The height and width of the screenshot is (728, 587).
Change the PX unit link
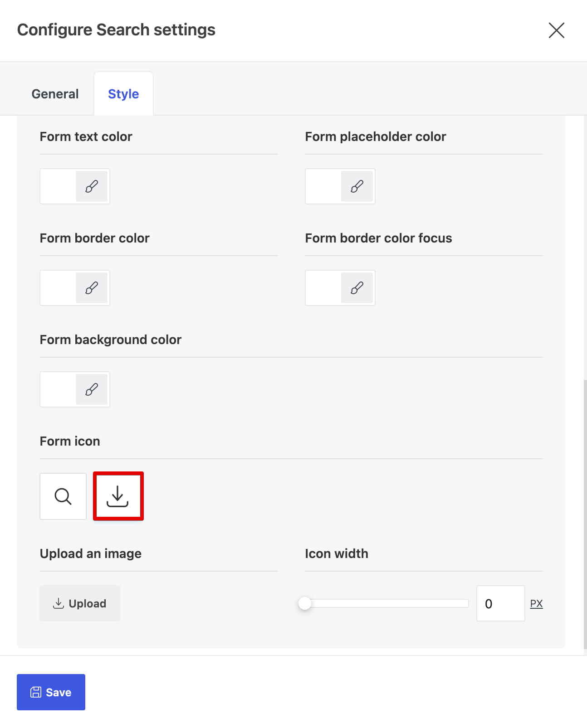point(536,603)
